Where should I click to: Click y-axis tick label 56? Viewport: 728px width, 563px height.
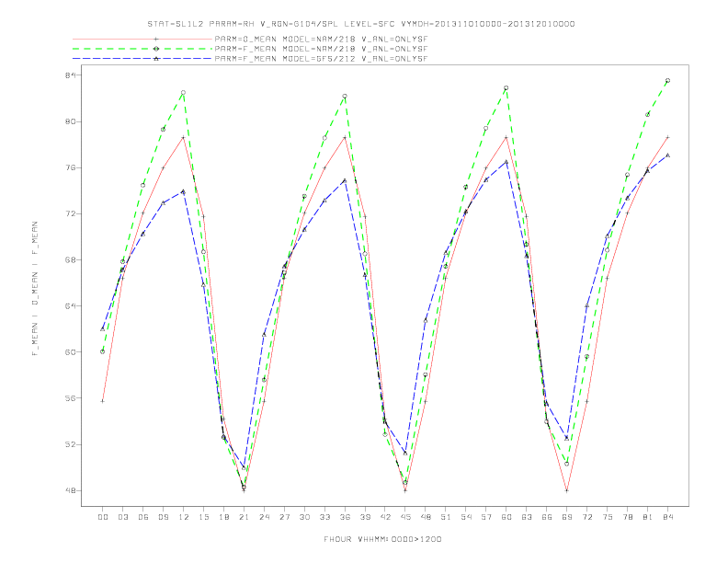point(70,398)
